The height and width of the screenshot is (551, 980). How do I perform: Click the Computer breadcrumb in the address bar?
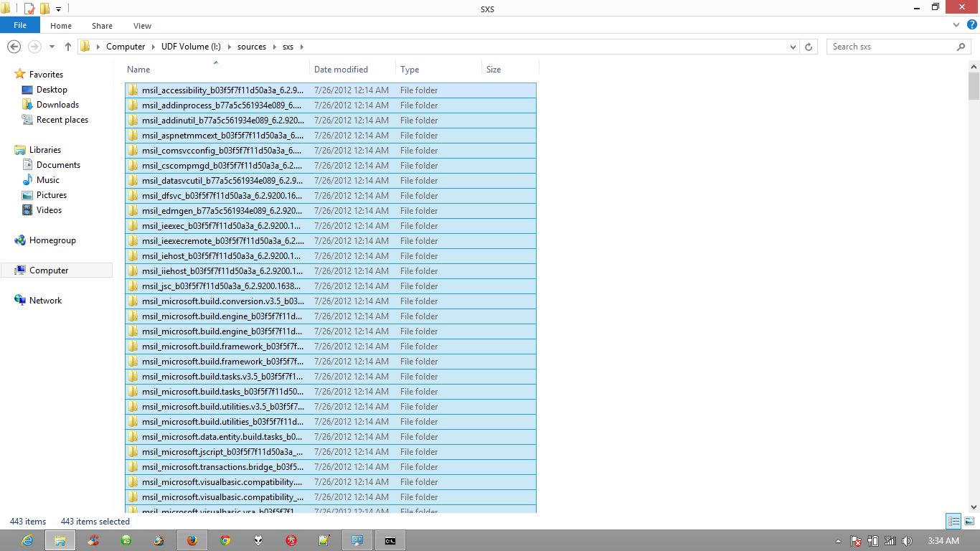point(126,47)
